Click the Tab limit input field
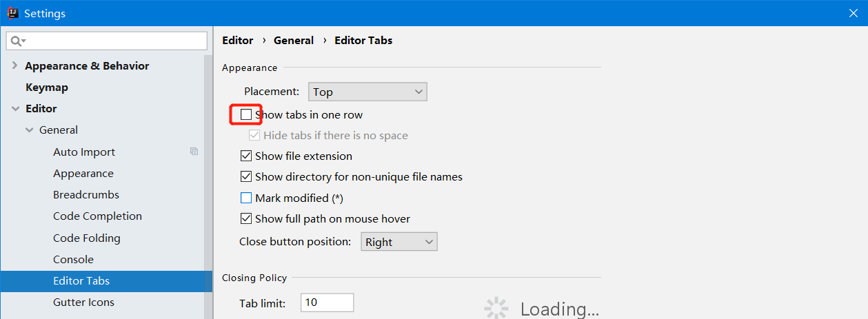 (327, 302)
